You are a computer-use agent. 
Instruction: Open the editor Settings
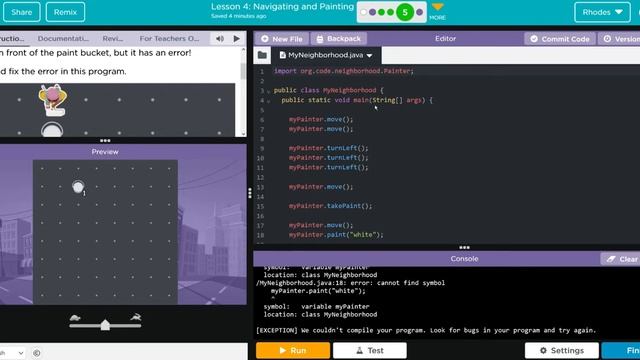pos(562,350)
